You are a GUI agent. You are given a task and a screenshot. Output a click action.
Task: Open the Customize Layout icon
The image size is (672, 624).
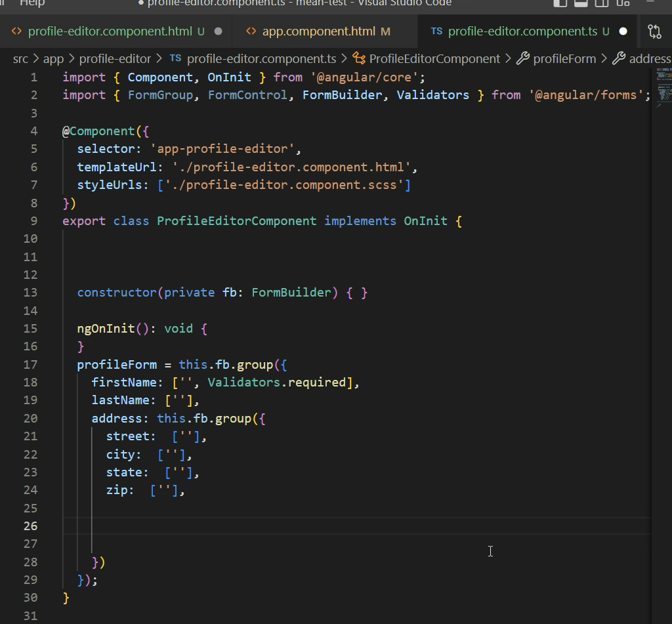[623, 3]
